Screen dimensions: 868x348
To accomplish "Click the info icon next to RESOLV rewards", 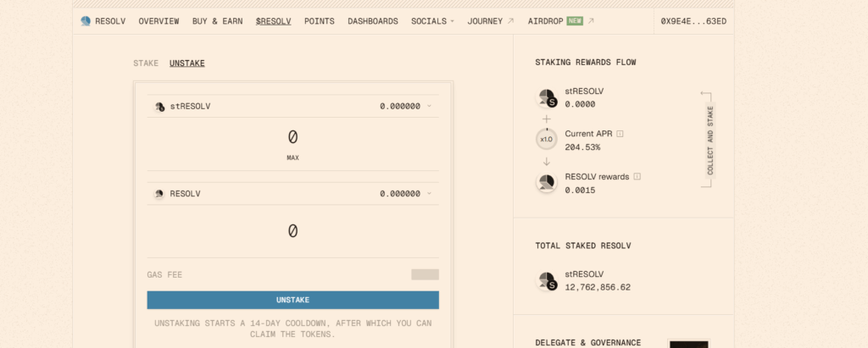I will pos(637,176).
